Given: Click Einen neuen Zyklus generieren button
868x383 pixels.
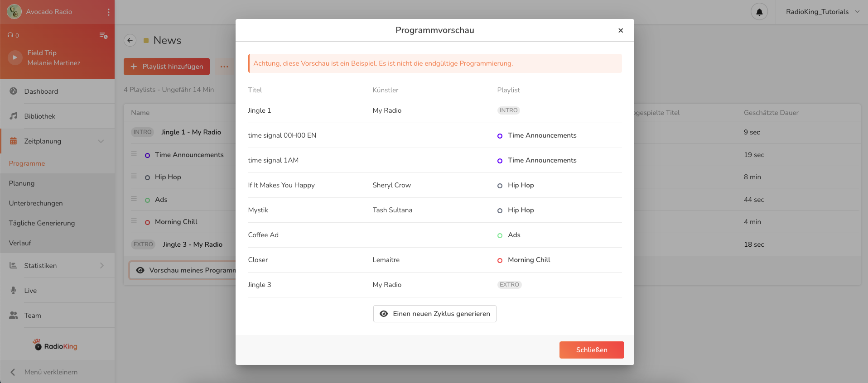Looking at the screenshot, I should (x=435, y=314).
